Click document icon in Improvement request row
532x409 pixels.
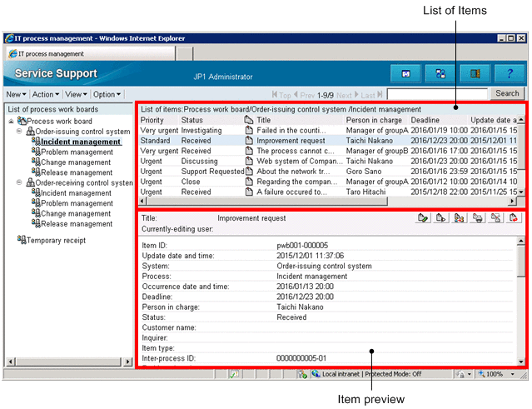(x=248, y=141)
